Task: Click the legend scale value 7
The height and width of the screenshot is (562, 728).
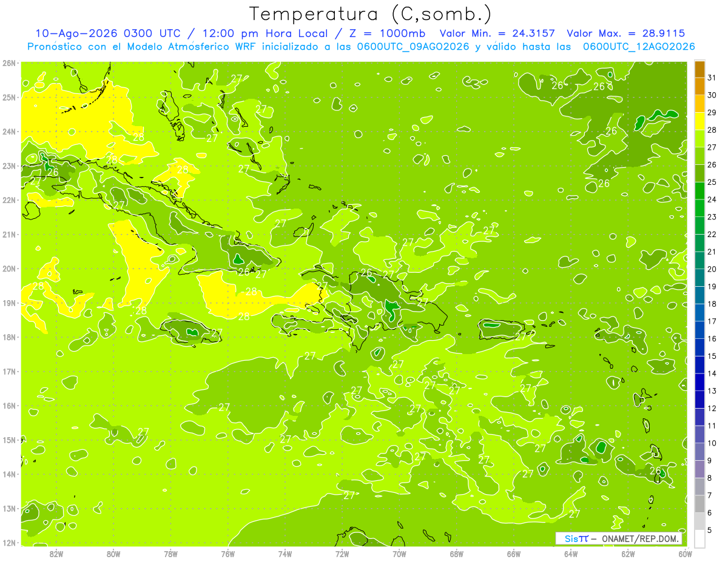Action: pyautogui.click(x=710, y=495)
